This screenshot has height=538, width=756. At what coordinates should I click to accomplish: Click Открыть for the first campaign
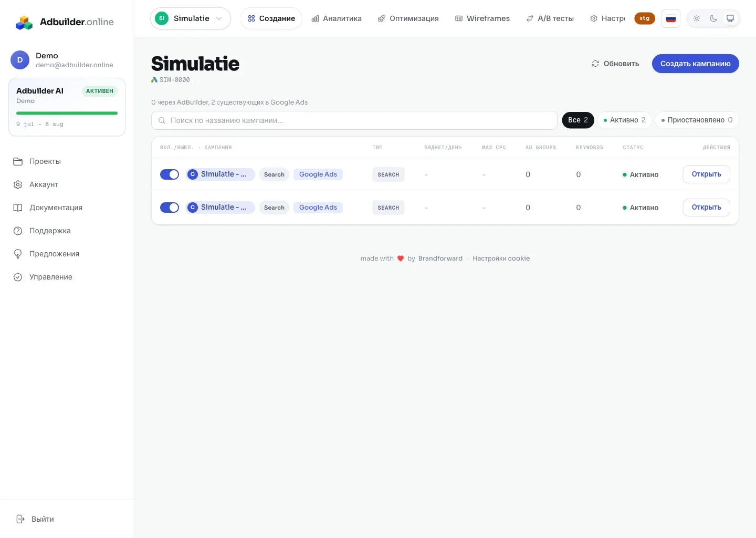(706, 174)
